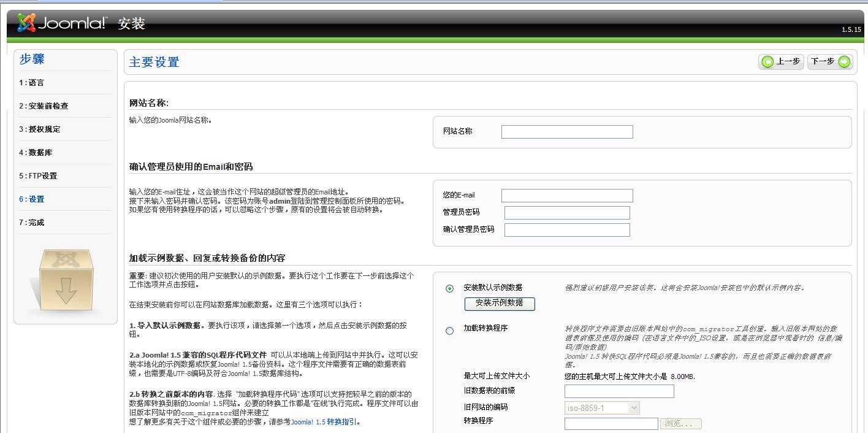Click the 浏览... browse button
868x433 pixels.
click(681, 424)
